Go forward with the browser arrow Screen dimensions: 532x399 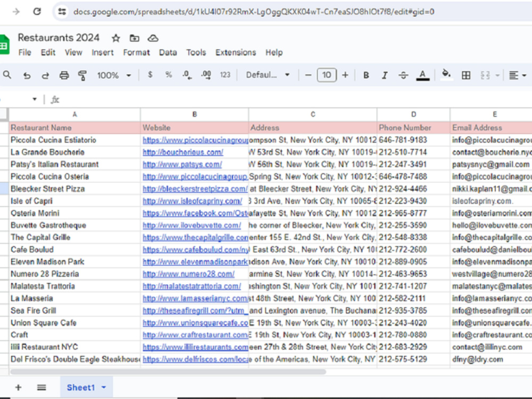(x=16, y=12)
